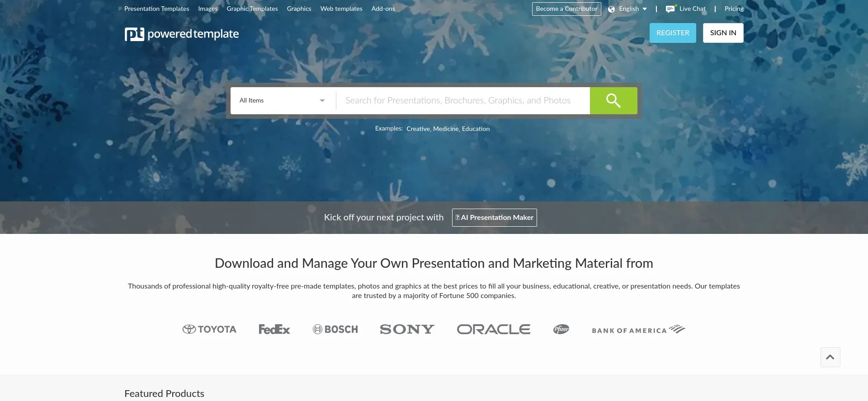Click the globe language icon
868x401 pixels.
(611, 9)
